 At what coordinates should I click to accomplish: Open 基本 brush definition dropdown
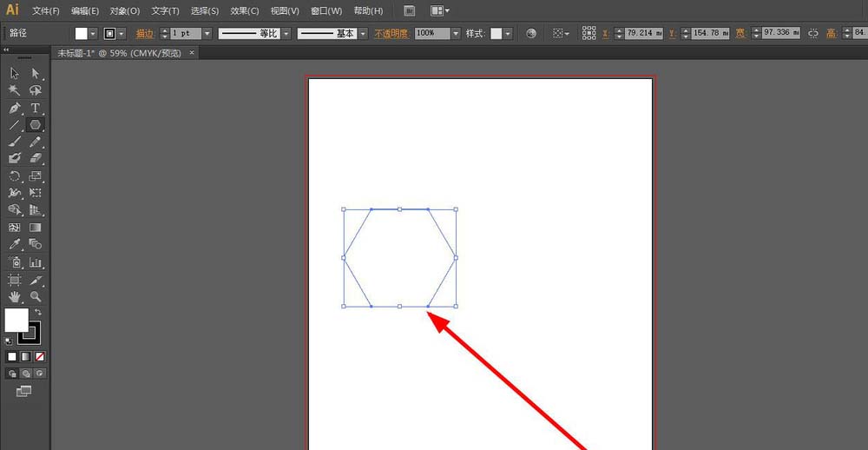(x=363, y=33)
